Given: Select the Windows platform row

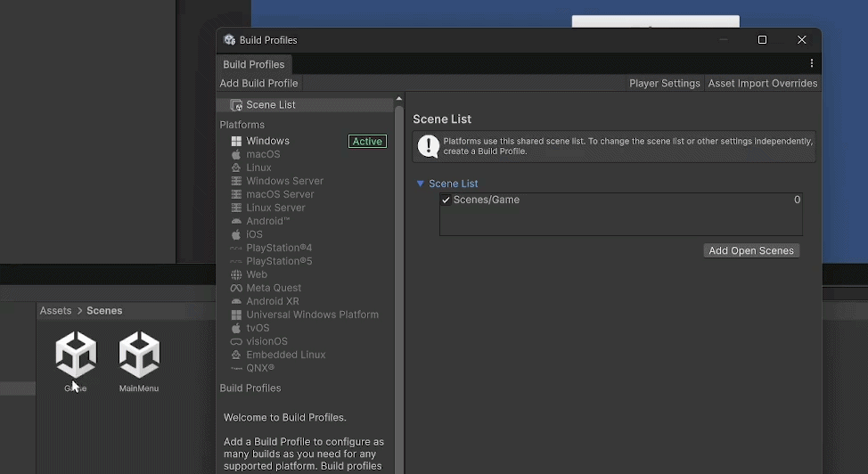Looking at the screenshot, I should 305,141.
